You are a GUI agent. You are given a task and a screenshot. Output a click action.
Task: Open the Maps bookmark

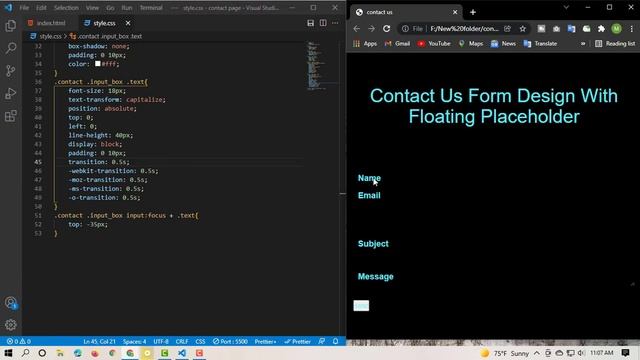coord(471,44)
